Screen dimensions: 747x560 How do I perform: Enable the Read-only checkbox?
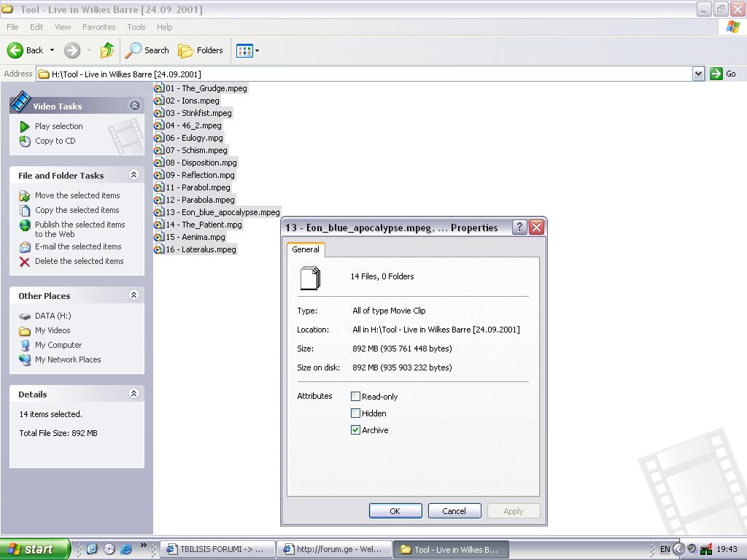356,397
